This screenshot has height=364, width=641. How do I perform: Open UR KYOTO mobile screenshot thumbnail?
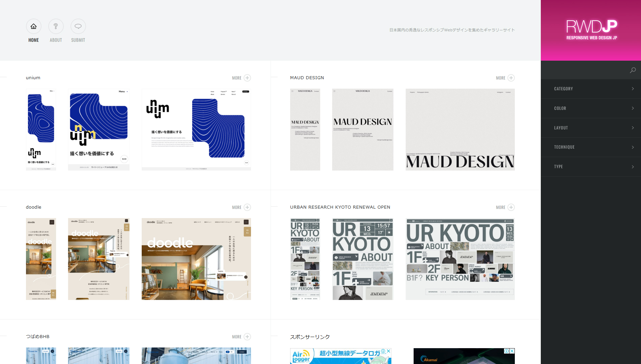pos(305,259)
